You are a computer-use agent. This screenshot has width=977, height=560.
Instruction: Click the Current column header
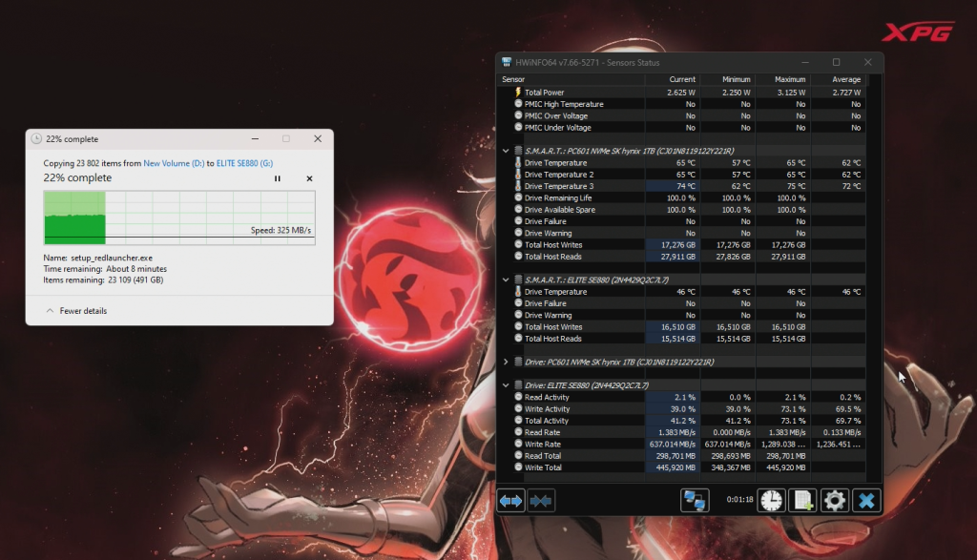(x=673, y=80)
